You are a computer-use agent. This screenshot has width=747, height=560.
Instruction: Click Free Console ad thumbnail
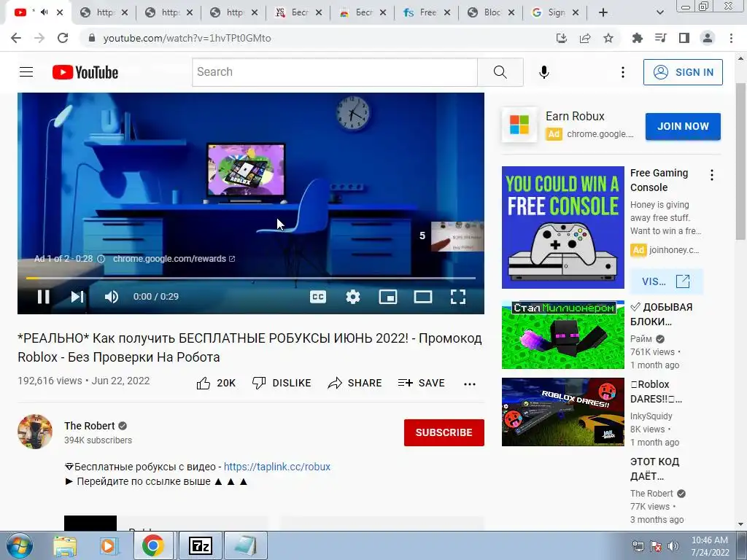click(562, 227)
